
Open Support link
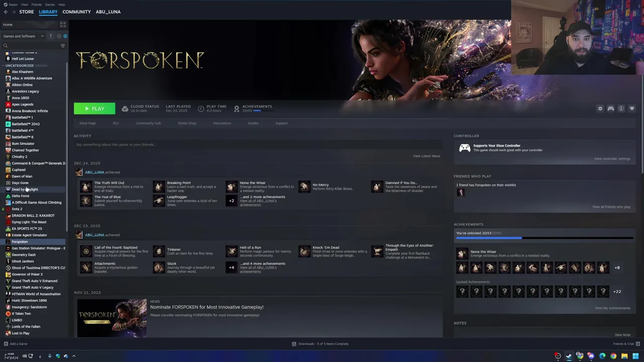281,123
